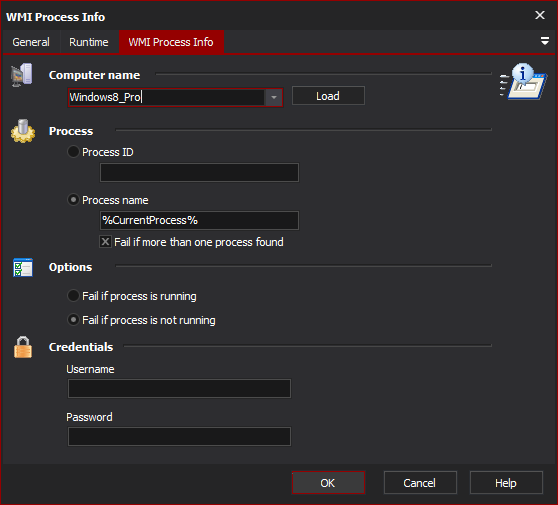Viewport: 558px width, 505px height.
Task: Close the WMI Process Info dialog
Action: [540, 15]
